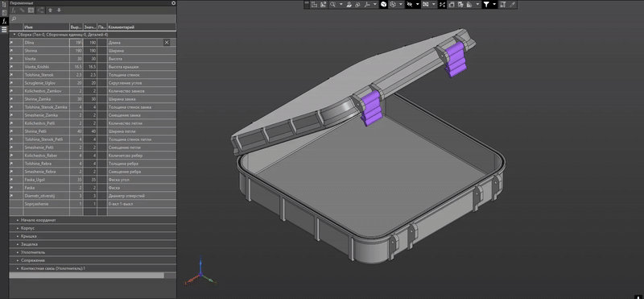Expand the Корпус tree node

tap(18, 228)
